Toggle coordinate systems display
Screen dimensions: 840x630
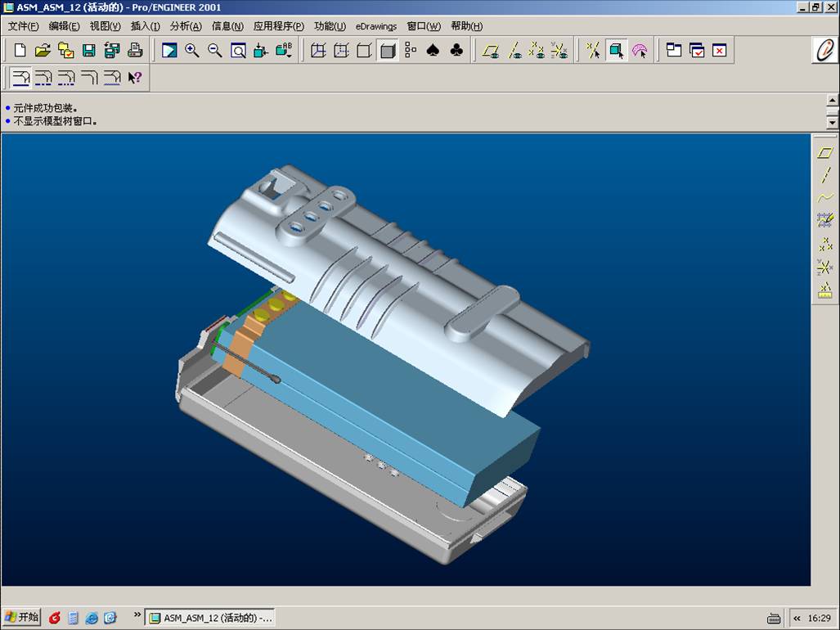pyautogui.click(x=559, y=51)
